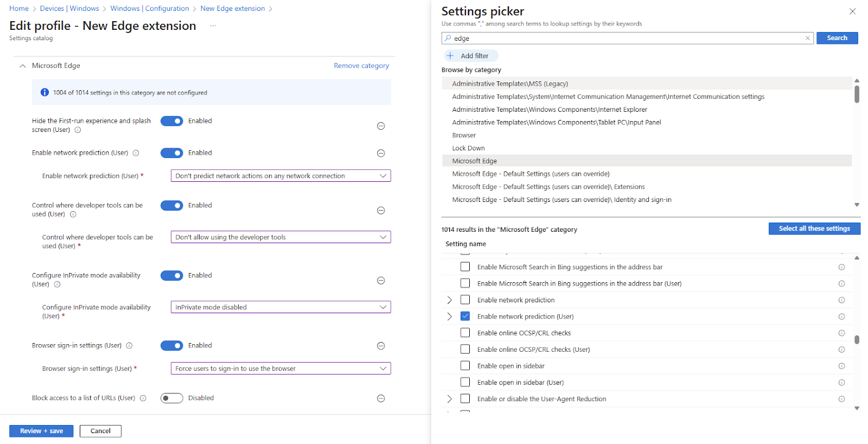Click the Remove category link
The width and height of the screenshot is (868, 444).
click(361, 66)
